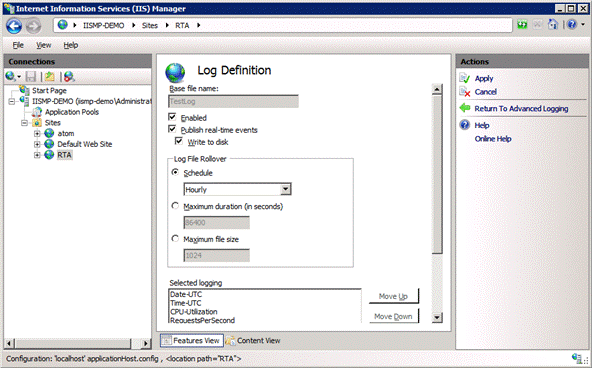
Task: Open the Hourly schedule dropdown
Action: (285, 189)
